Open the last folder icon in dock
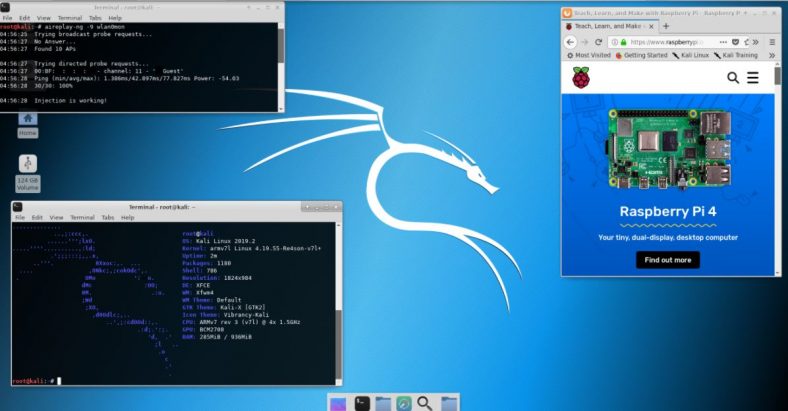 click(x=449, y=403)
